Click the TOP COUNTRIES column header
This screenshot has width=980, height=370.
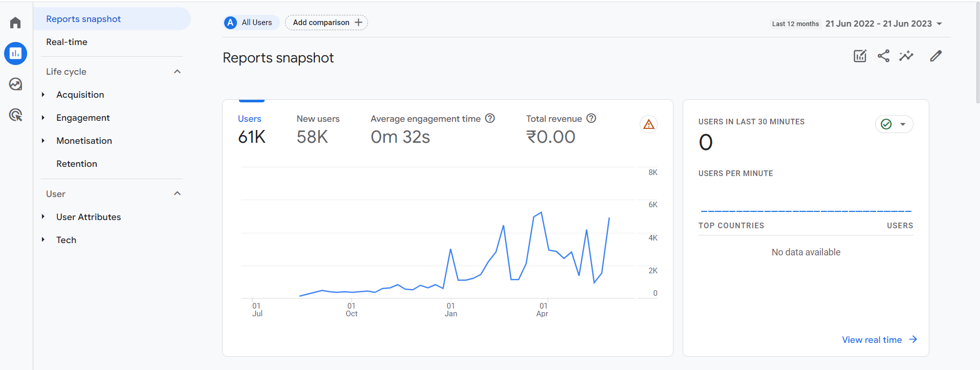tap(731, 226)
